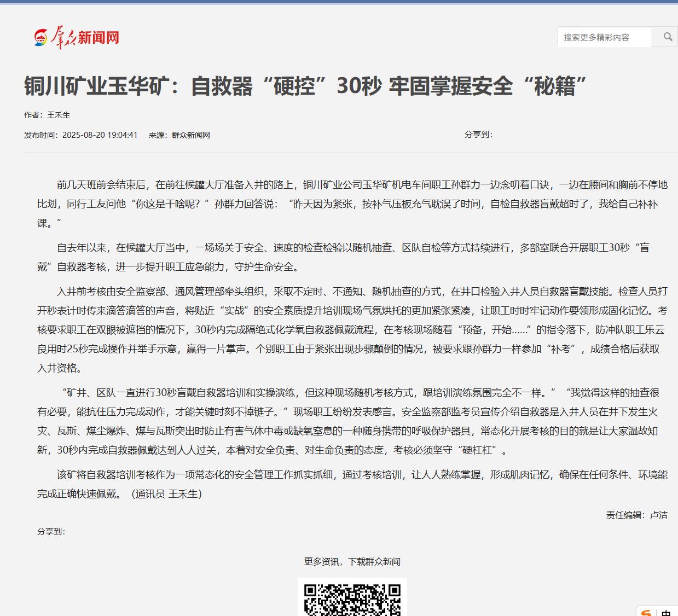Click the 更多资讯，下载群众新闻 caption

352,561
